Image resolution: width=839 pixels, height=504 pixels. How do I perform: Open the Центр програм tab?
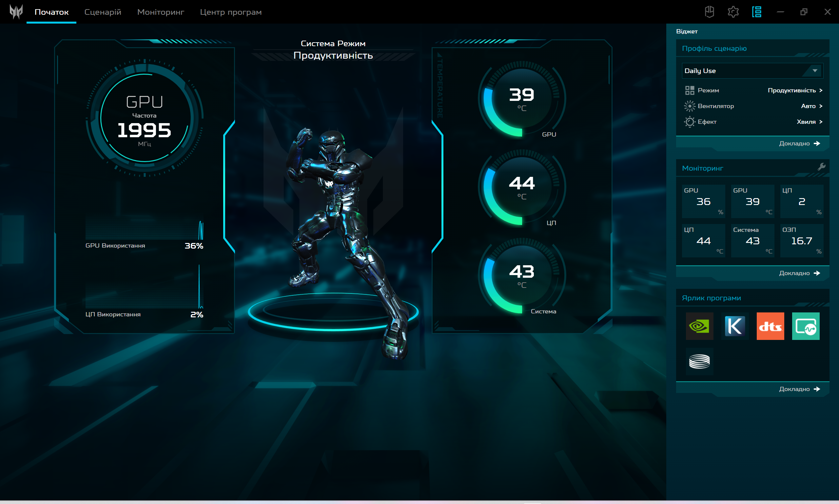coord(231,12)
